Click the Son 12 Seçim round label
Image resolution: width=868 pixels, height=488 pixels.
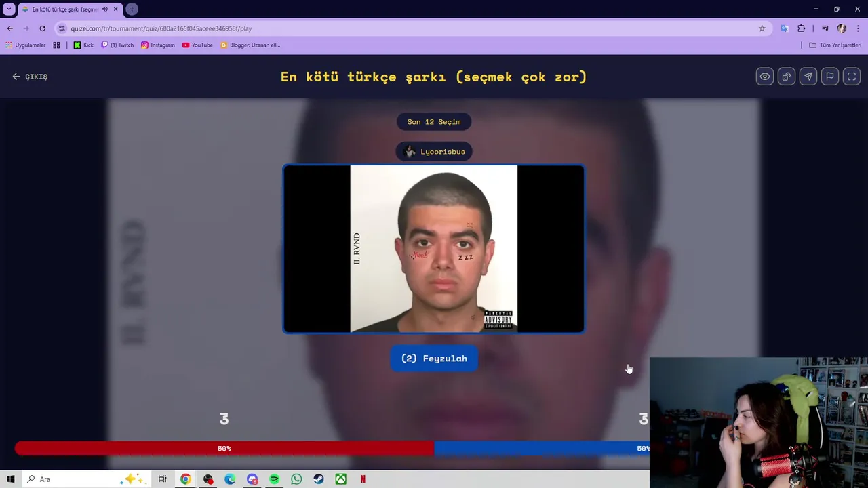point(434,122)
